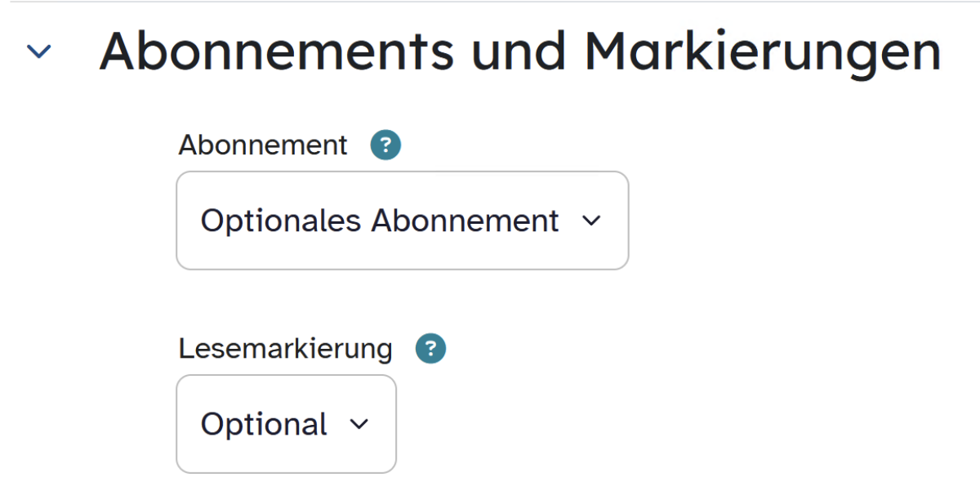Click the word "Markierungen" in the section title
Viewport: 980px width, 500px height.
pyautogui.click(x=763, y=51)
